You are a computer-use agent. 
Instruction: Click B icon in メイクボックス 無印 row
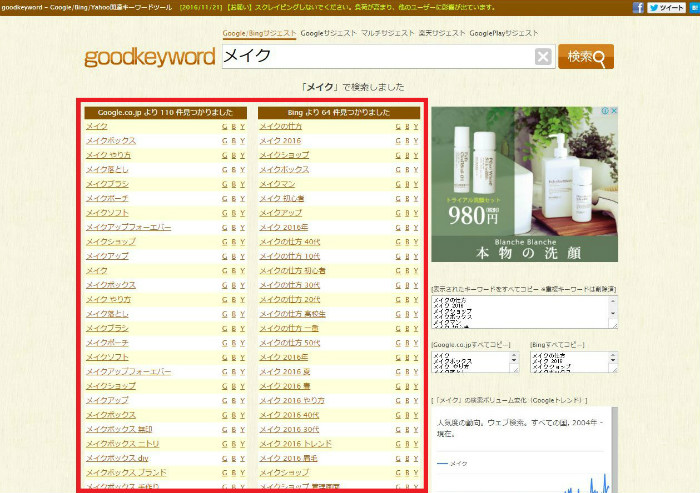(x=233, y=430)
